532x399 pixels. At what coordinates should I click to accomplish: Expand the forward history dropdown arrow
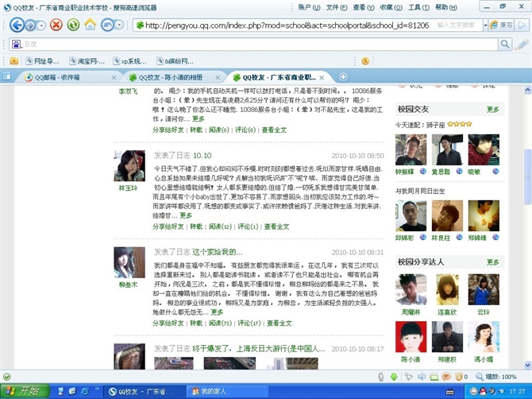(41, 25)
